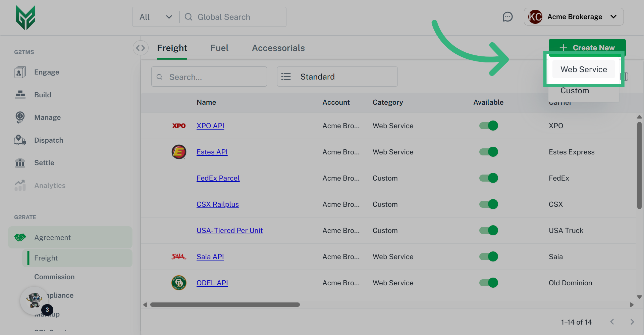The image size is (644, 335).
Task: Open the robot assistant with notification badge
Action: pyautogui.click(x=35, y=301)
